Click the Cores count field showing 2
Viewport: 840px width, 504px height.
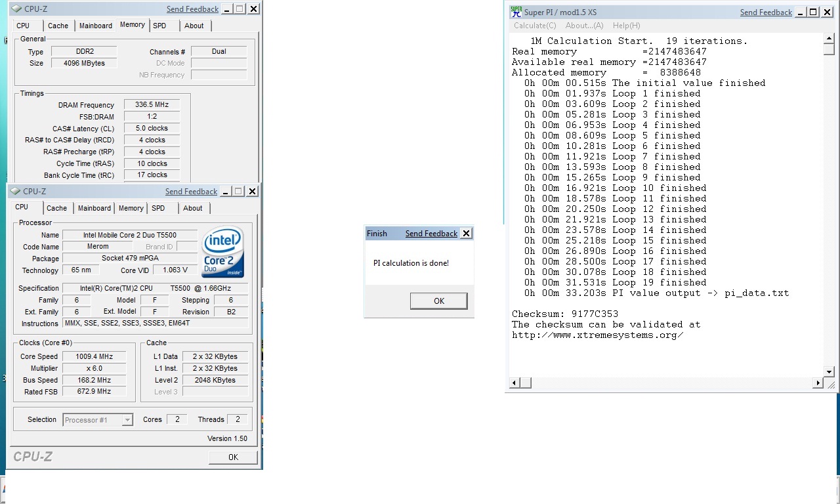point(177,419)
